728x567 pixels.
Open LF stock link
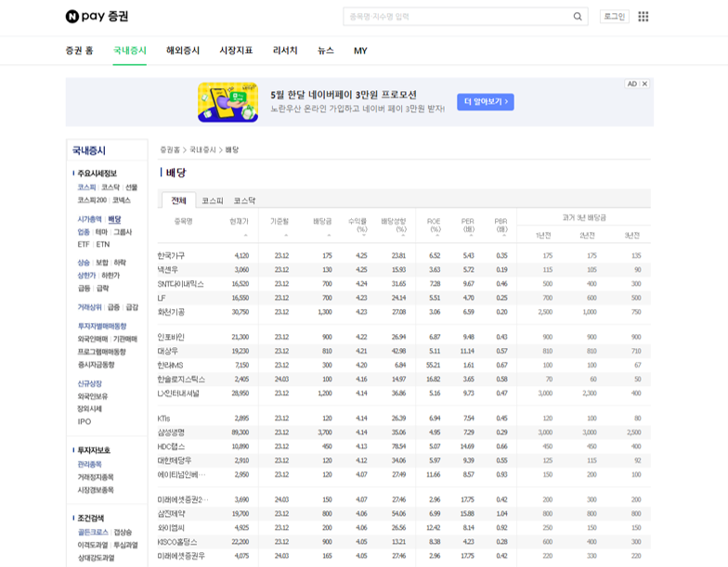pyautogui.click(x=162, y=298)
